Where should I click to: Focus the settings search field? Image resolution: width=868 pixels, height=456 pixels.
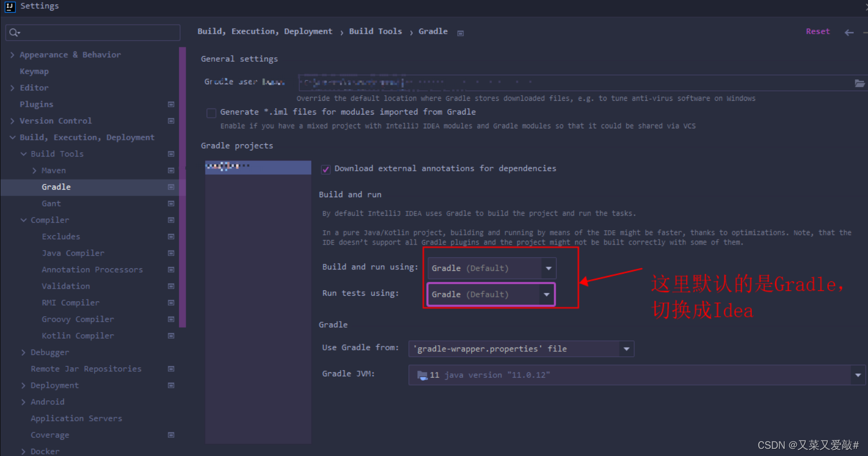tap(93, 32)
